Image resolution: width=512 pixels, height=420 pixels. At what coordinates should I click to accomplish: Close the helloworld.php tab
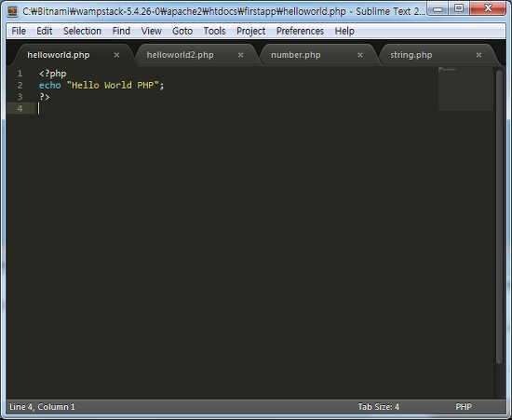(116, 55)
